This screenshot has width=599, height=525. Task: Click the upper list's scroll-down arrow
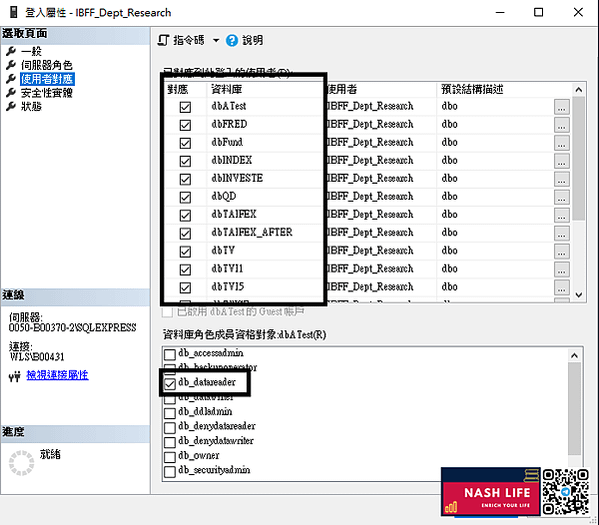578,295
